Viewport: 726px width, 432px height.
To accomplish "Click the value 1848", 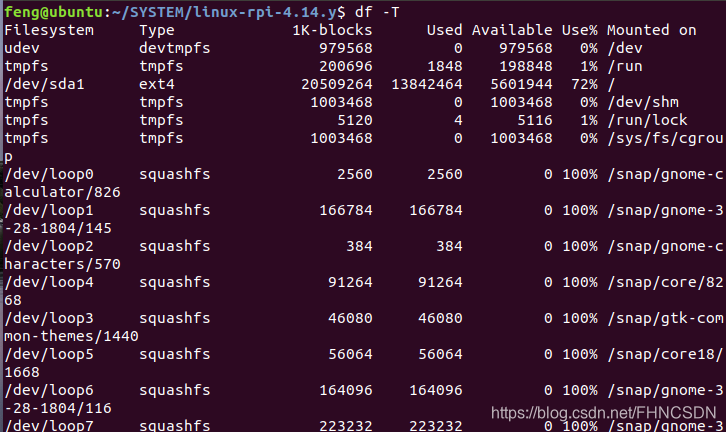I will pyautogui.click(x=445, y=67).
